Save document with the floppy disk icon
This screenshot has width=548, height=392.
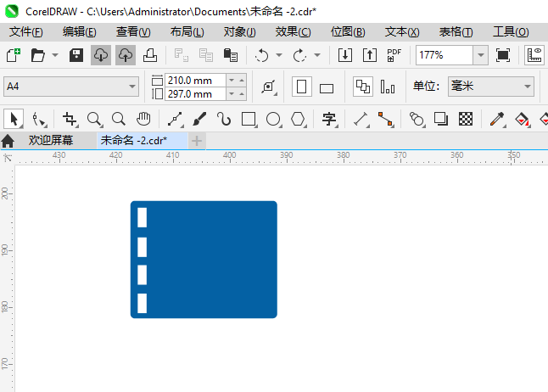75,55
